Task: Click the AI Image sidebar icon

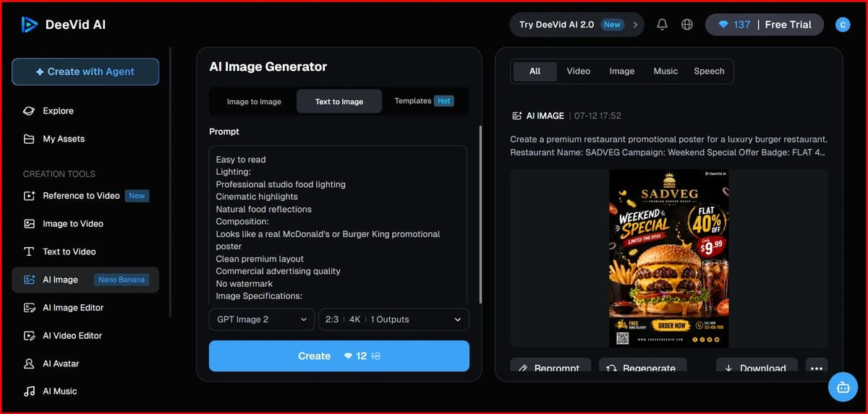Action: tap(29, 280)
